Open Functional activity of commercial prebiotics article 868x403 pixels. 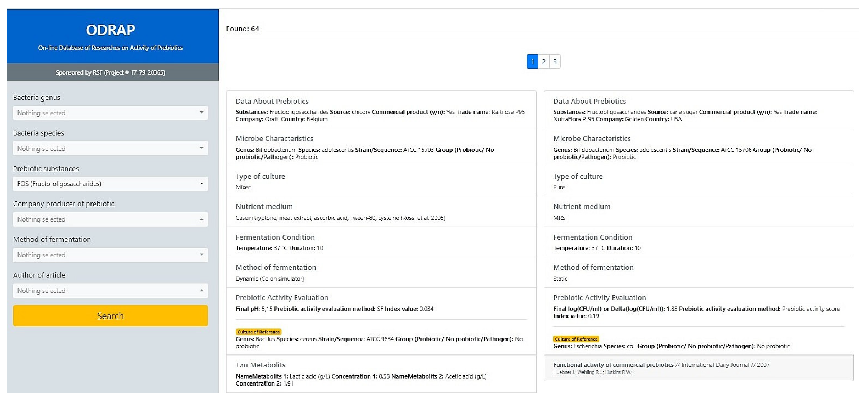click(x=613, y=365)
